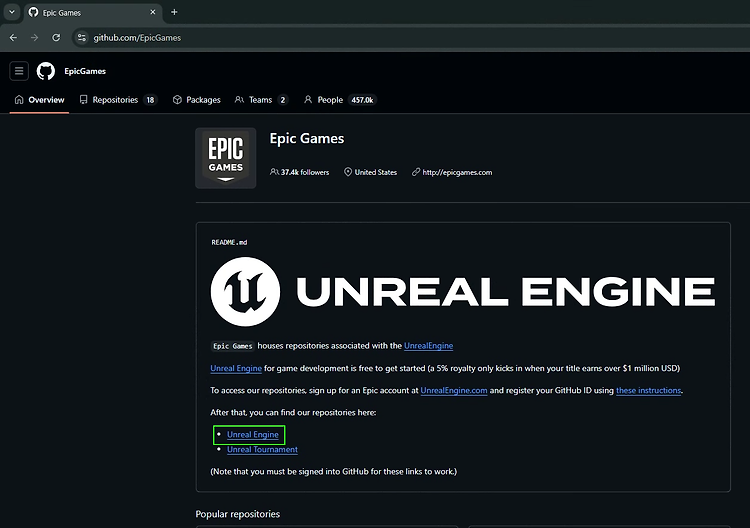This screenshot has width=750, height=528.
Task: Click the README.md label
Action: 229,242
